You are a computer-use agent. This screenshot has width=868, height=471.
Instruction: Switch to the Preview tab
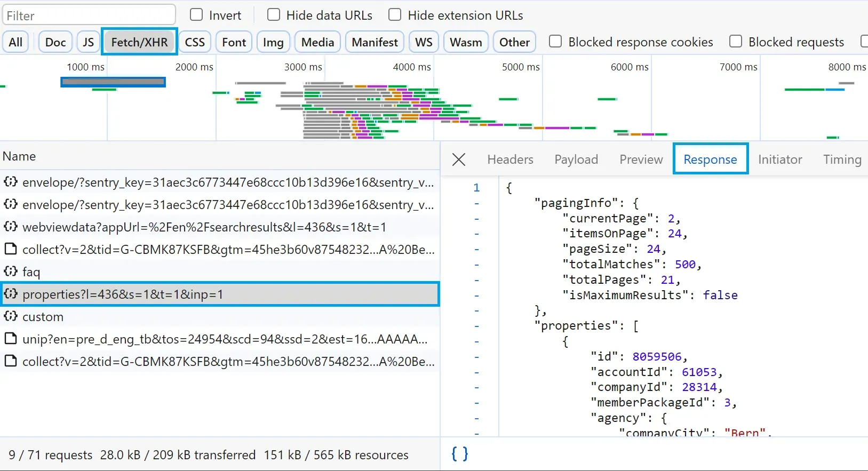click(641, 159)
